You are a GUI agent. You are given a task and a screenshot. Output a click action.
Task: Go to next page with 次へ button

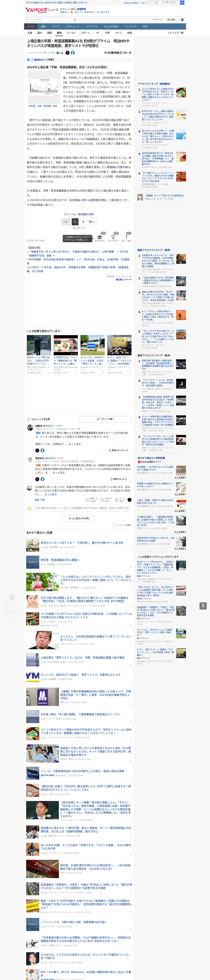(92, 221)
